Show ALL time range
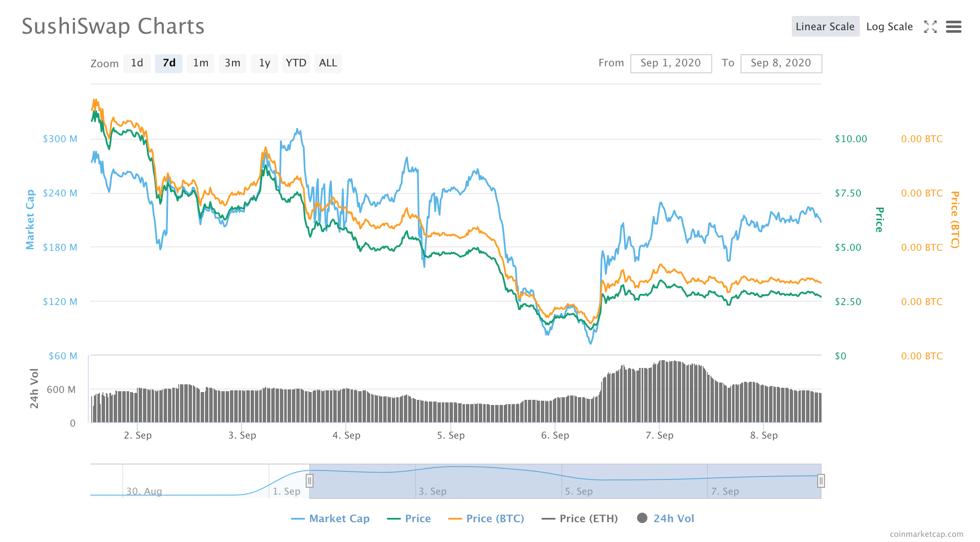Screen dimensions: 980x542 click(328, 63)
